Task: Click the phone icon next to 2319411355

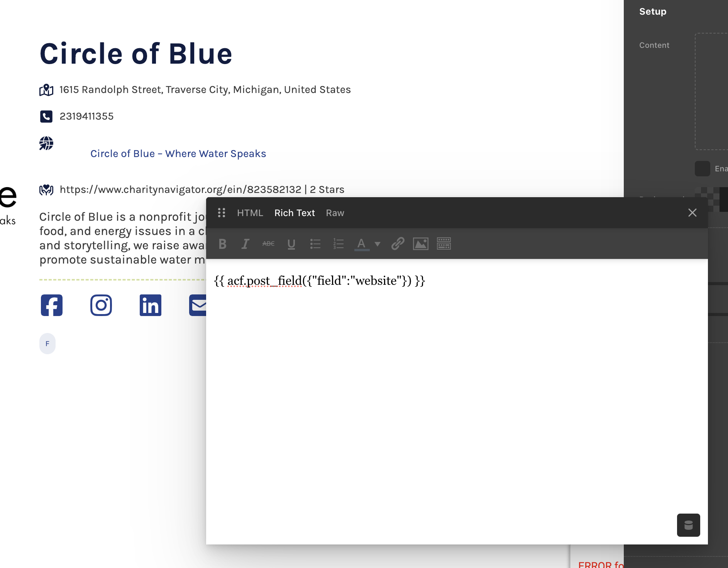Action: point(46,116)
